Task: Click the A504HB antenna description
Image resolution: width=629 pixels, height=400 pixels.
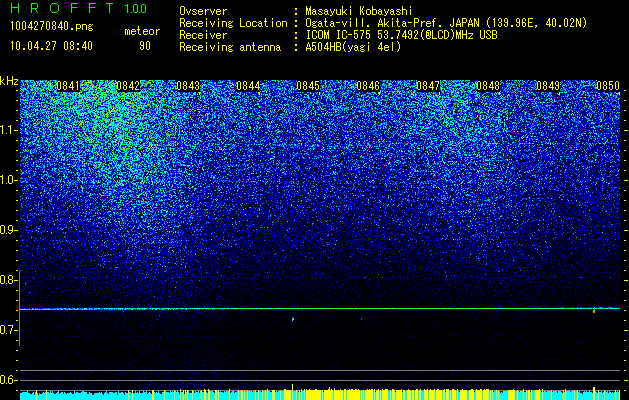Action: tap(353, 47)
